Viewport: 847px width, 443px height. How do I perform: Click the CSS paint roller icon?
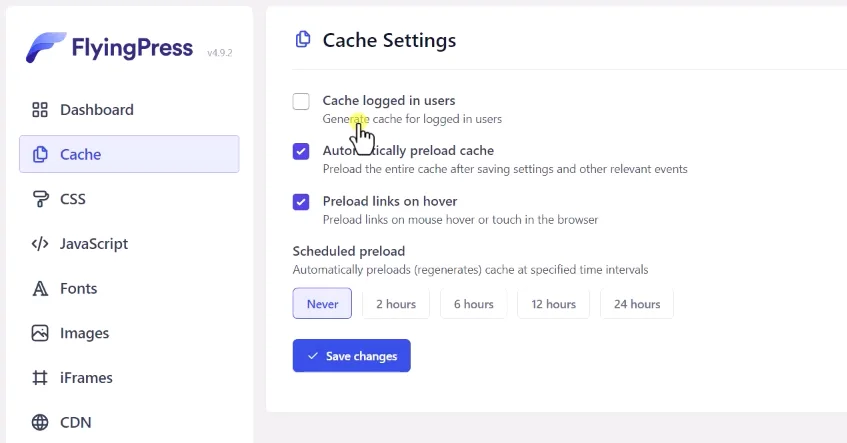click(x=40, y=199)
